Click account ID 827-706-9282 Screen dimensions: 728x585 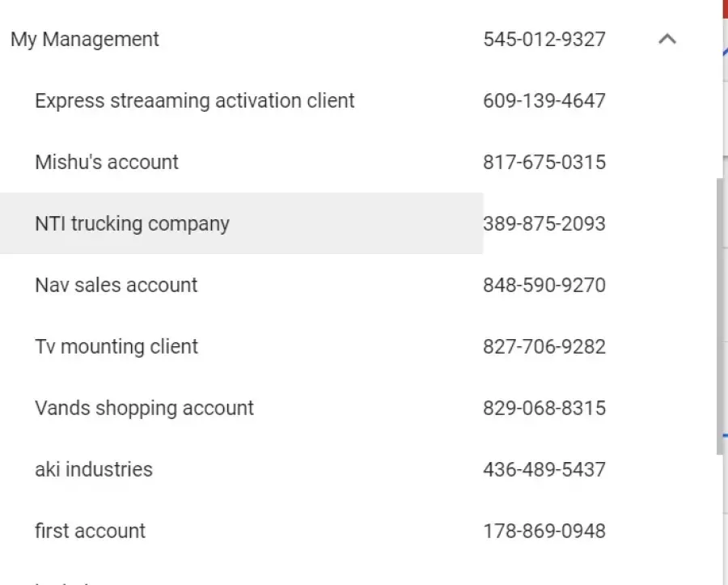coord(544,346)
